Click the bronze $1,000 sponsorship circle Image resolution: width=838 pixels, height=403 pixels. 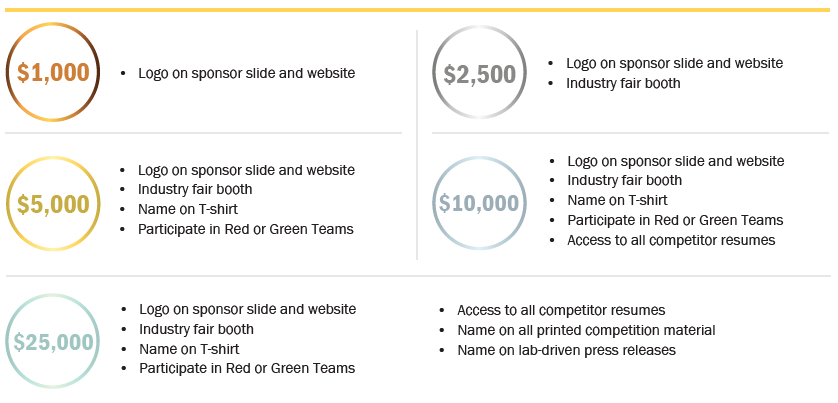pyautogui.click(x=53, y=72)
